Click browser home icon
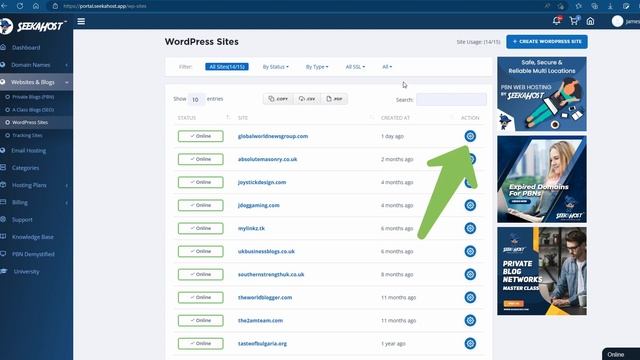Image resolution: width=640 pixels, height=360 pixels. coord(36,6)
